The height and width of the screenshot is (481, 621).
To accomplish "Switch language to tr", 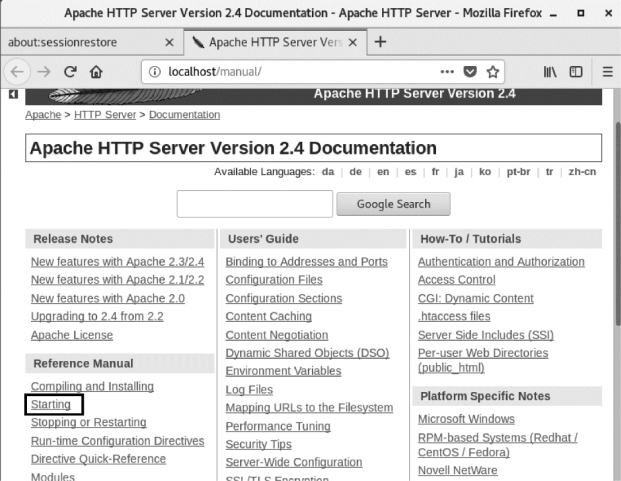I will (549, 172).
